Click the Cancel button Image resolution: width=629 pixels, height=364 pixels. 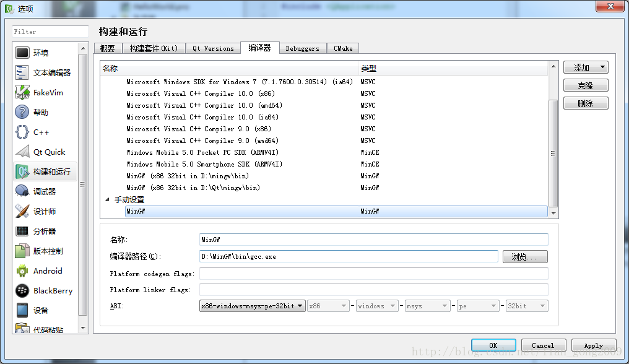pos(543,345)
